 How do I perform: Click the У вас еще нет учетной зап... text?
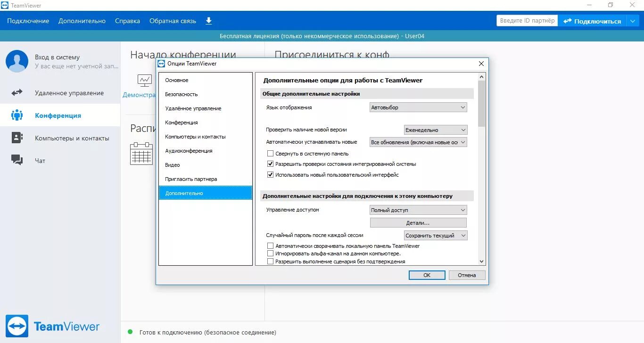click(x=76, y=66)
